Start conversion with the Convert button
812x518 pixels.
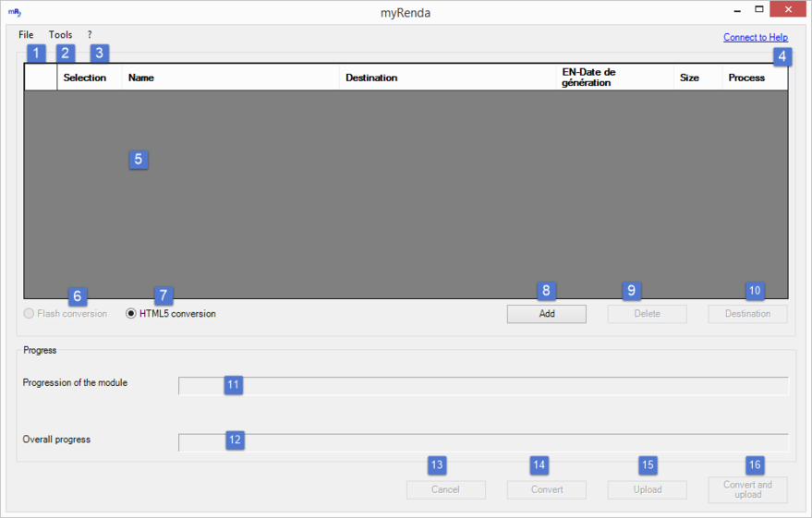[546, 489]
